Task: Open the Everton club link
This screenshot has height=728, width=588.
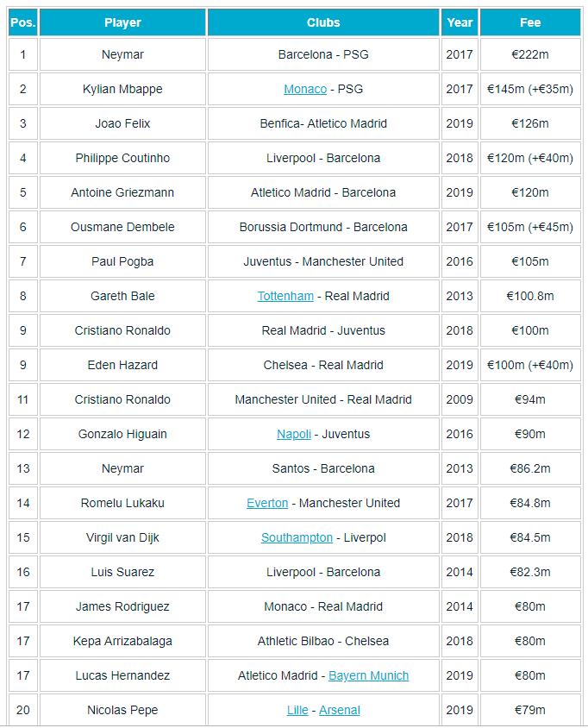Action: point(267,503)
